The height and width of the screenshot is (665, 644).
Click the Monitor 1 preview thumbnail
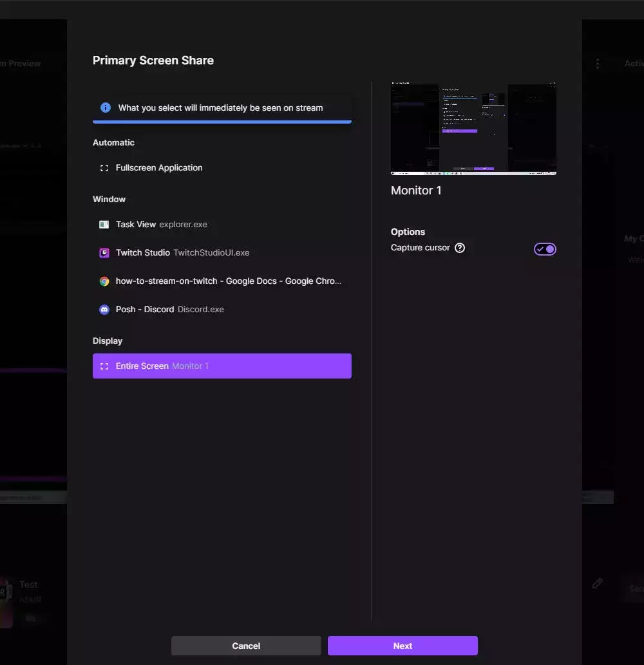click(x=473, y=129)
